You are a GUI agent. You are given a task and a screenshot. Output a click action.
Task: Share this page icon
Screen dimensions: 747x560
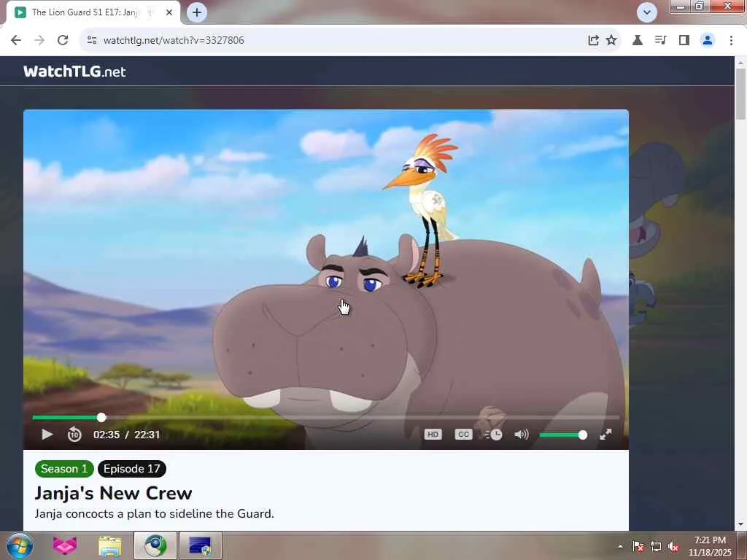(593, 40)
